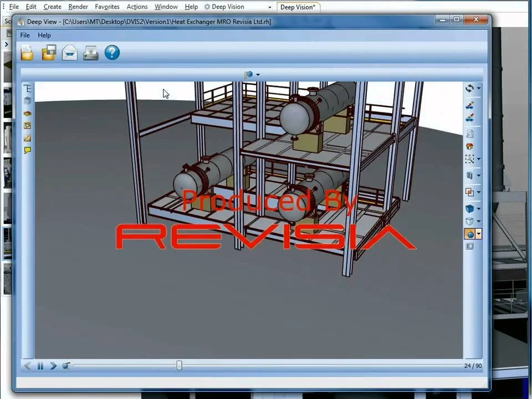This screenshot has height=399, width=532.
Task: Expand dropdown beside overlapping squares icon
Action: pyautogui.click(x=478, y=192)
